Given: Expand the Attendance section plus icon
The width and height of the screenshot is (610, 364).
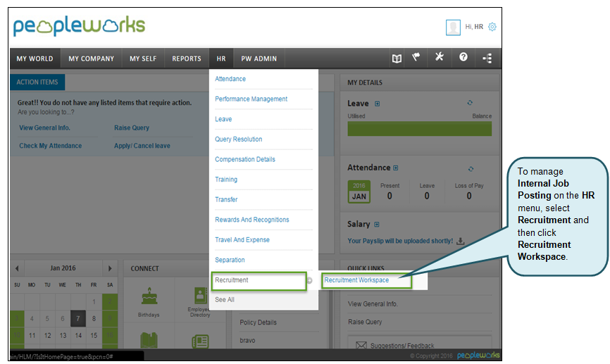Looking at the screenshot, I should pos(396,168).
